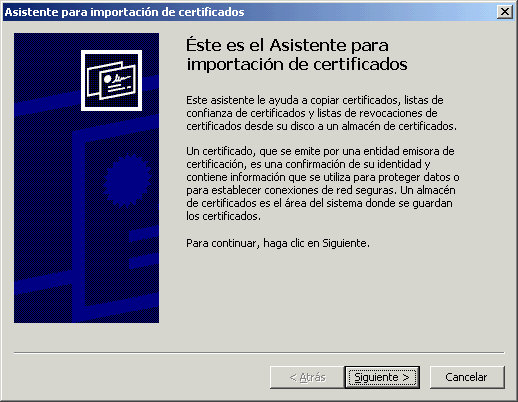Screen dimensions: 518x402
Task: Click the starburst seal graphic on the banner
Action: (x=127, y=180)
